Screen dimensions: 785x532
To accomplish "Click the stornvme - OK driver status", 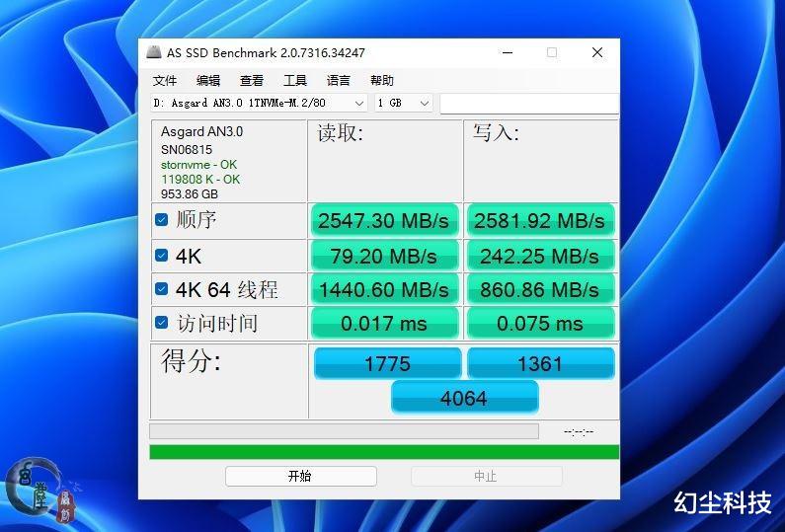I will click(198, 165).
